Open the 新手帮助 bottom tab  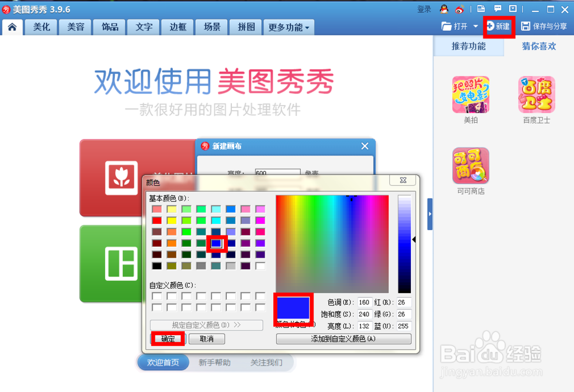tap(215, 362)
